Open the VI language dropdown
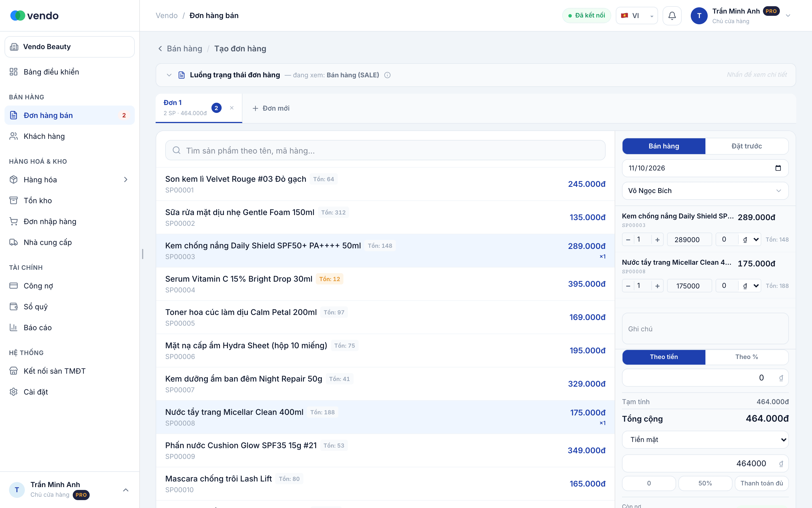 637,16
